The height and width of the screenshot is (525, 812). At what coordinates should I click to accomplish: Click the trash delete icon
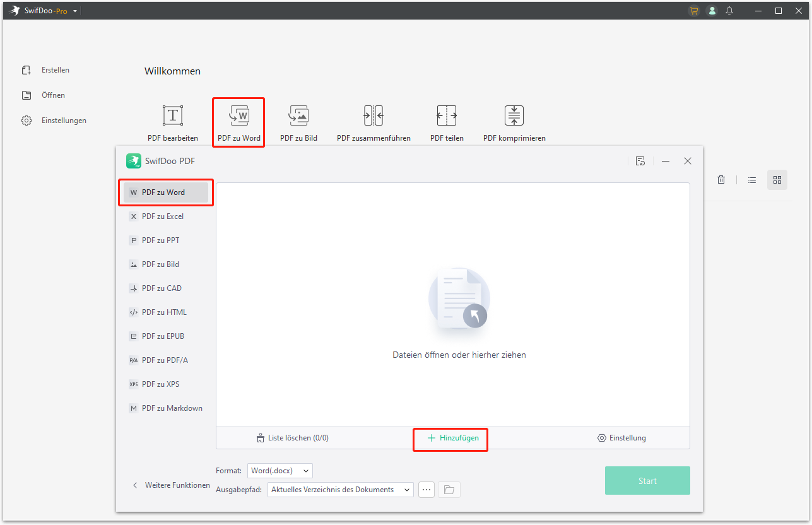[721, 180]
